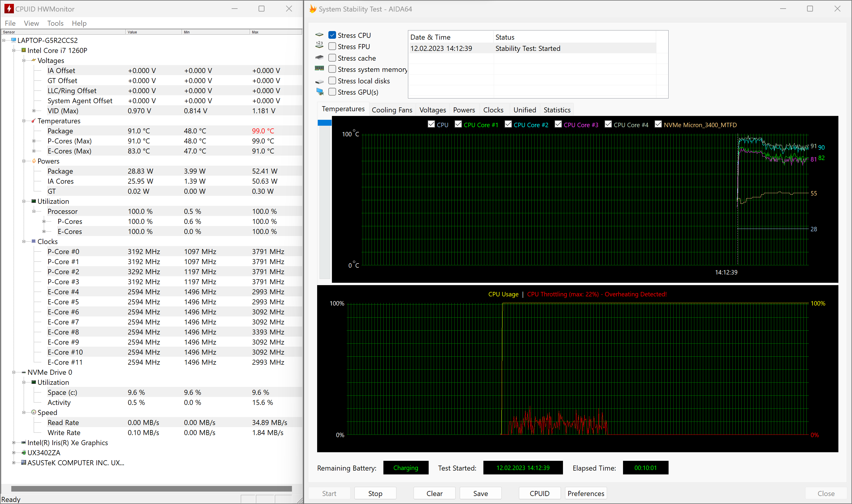The width and height of the screenshot is (852, 504).
Task: Open the Tools menu in HWMonitor
Action: 55,23
